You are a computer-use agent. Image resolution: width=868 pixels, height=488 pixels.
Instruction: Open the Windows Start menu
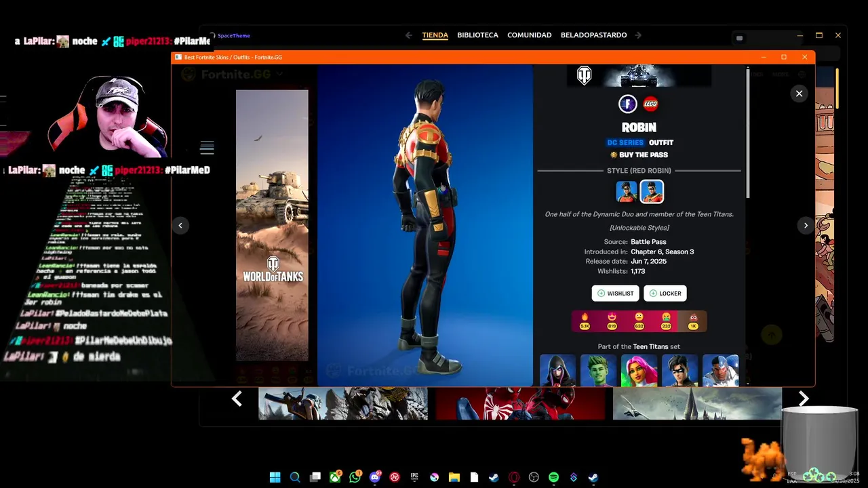point(275,477)
